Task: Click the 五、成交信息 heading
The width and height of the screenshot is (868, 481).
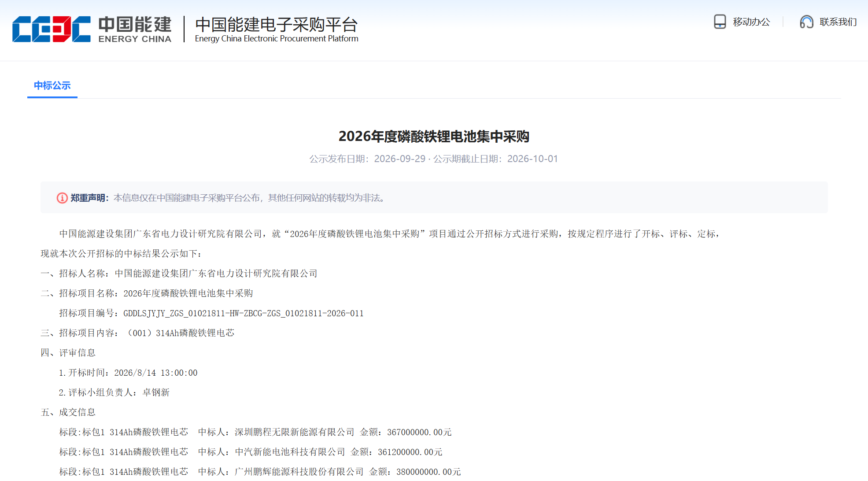Action: 68,412
